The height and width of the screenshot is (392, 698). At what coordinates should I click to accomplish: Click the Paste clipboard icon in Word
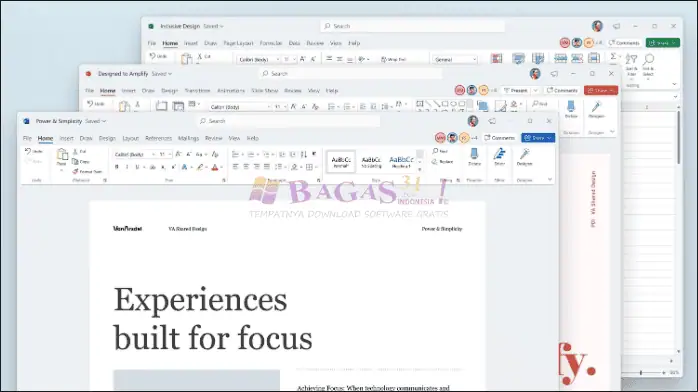62,155
